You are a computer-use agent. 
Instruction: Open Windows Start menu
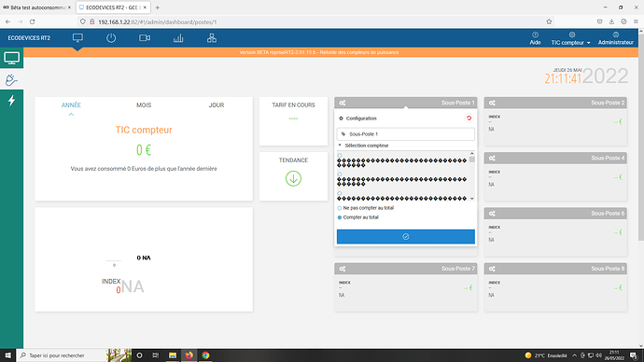(7, 355)
